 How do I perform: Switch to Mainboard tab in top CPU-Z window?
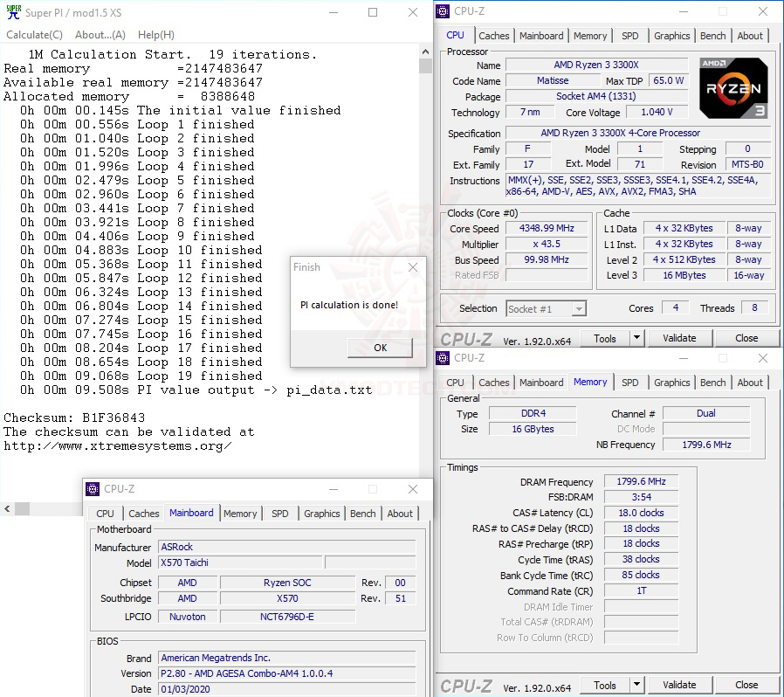click(541, 36)
